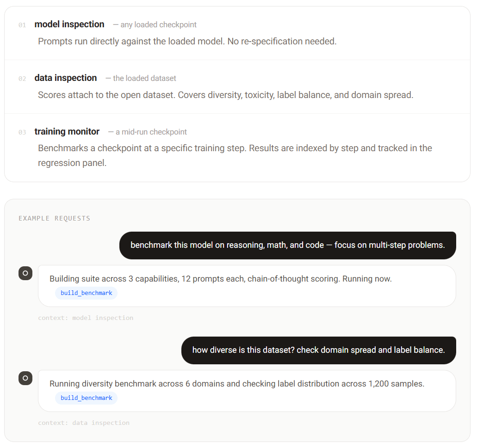Select the data inspection heading
Viewport: 477px width, 448px height.
click(x=66, y=78)
